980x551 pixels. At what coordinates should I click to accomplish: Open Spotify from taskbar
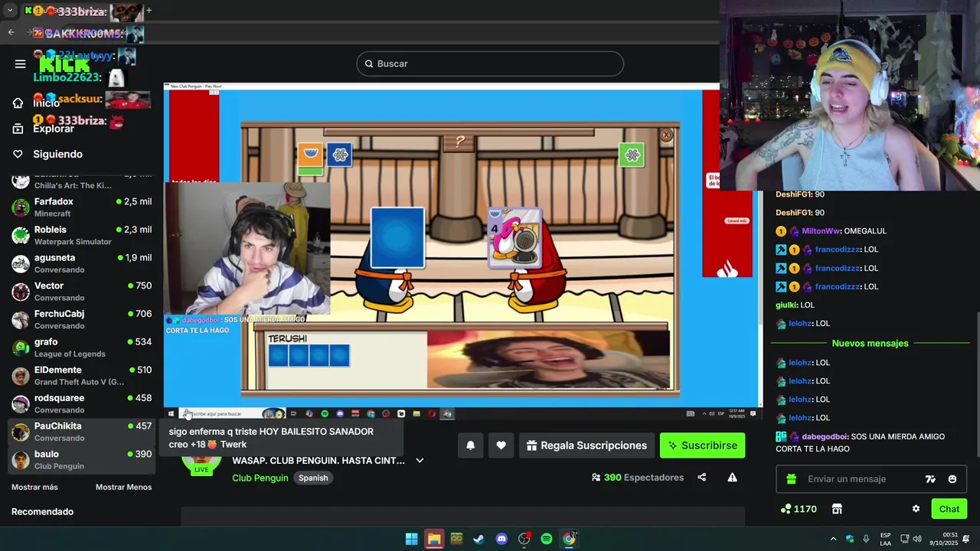pos(547,539)
